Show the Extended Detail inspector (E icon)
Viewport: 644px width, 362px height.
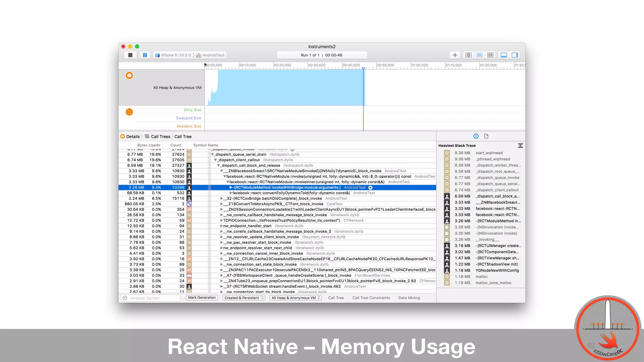click(476, 136)
